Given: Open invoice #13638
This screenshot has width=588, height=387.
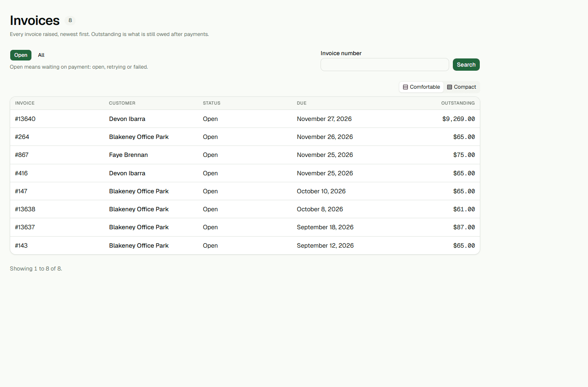Looking at the screenshot, I should (x=25, y=209).
